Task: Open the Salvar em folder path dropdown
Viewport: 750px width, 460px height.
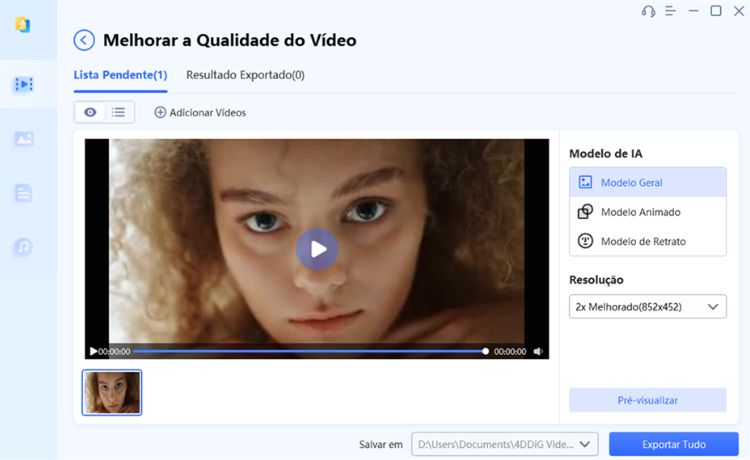Action: pyautogui.click(x=505, y=444)
